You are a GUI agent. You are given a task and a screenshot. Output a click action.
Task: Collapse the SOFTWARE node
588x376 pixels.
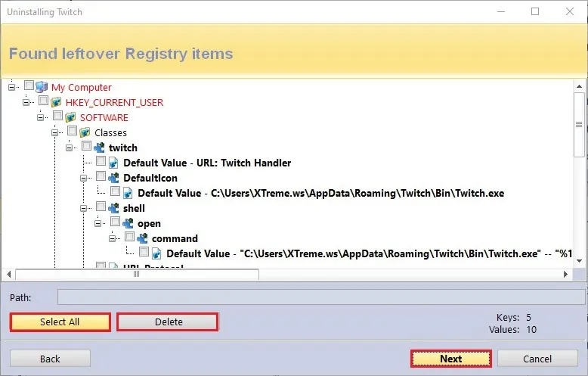point(41,117)
